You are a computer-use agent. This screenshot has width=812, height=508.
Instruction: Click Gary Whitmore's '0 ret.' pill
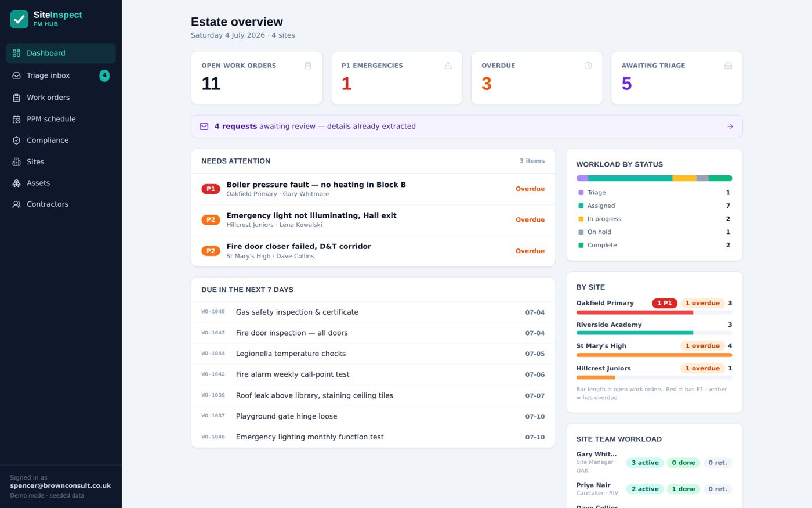pyautogui.click(x=717, y=463)
